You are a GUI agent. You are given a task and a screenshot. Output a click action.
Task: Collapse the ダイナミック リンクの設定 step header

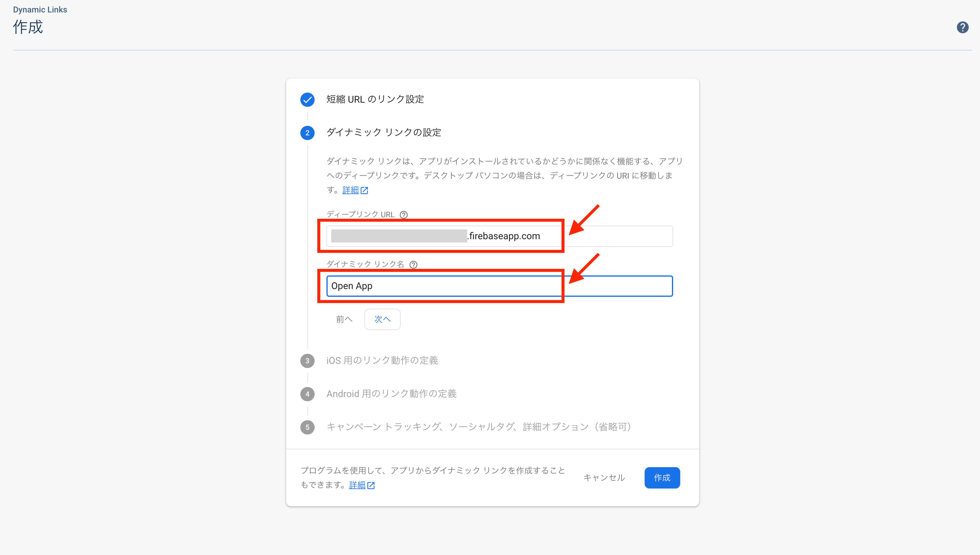coord(383,133)
